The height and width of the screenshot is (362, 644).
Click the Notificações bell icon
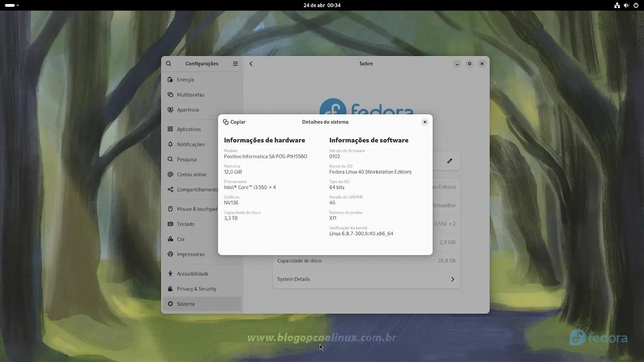pyautogui.click(x=170, y=144)
